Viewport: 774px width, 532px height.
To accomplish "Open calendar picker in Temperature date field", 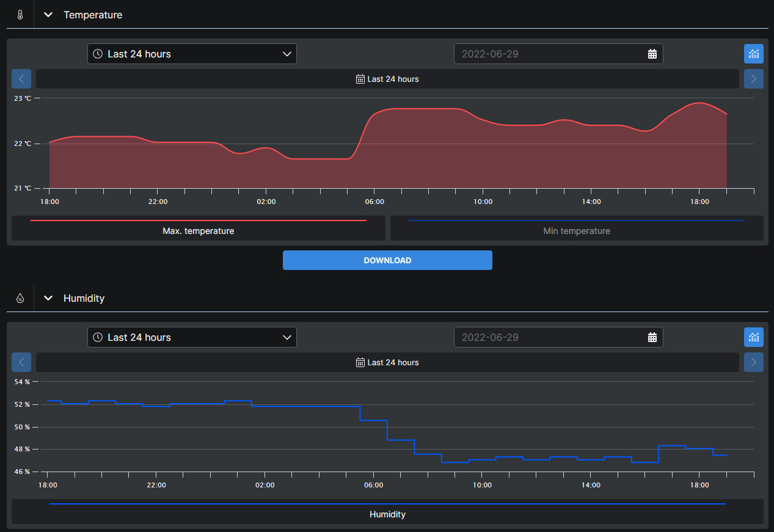I will (652, 54).
